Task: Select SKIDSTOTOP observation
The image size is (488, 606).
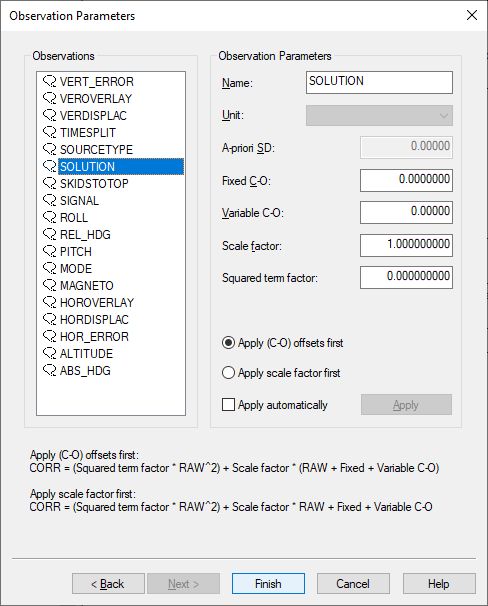Action: 94,184
